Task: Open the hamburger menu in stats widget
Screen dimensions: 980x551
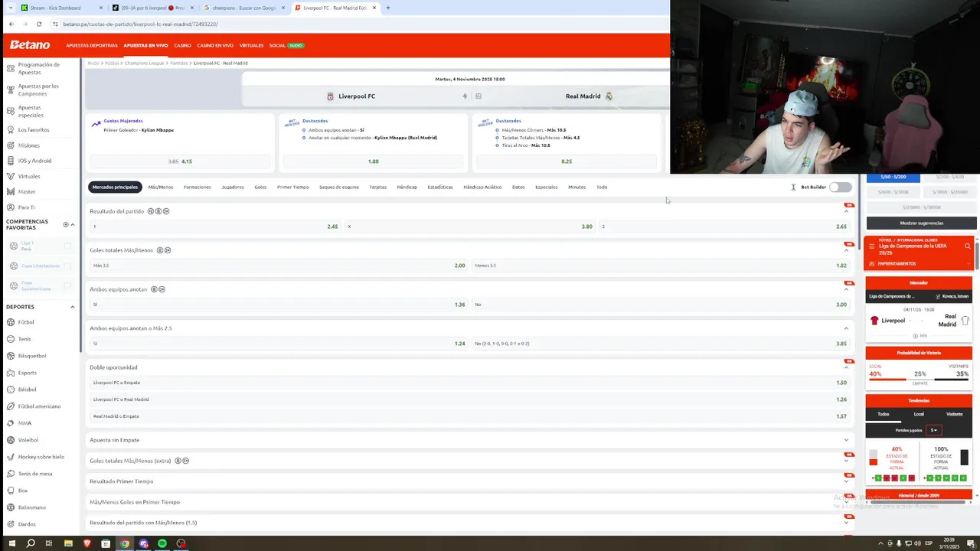Action: tap(871, 246)
